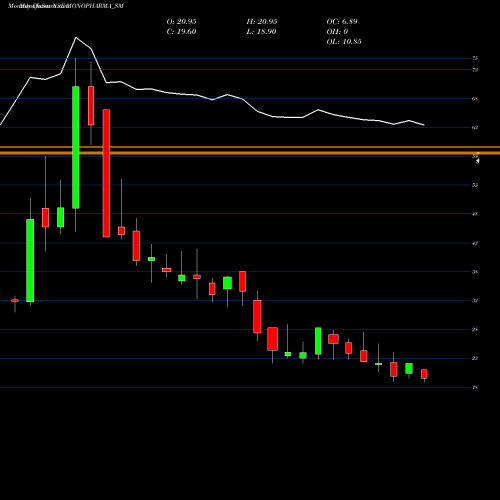
Task: Click the last red candle on the right
Action: point(424,374)
